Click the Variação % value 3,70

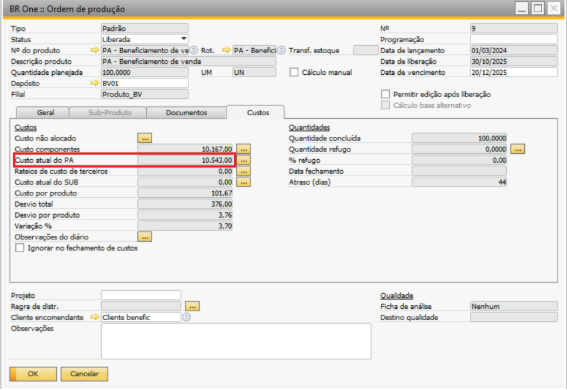pos(185,226)
